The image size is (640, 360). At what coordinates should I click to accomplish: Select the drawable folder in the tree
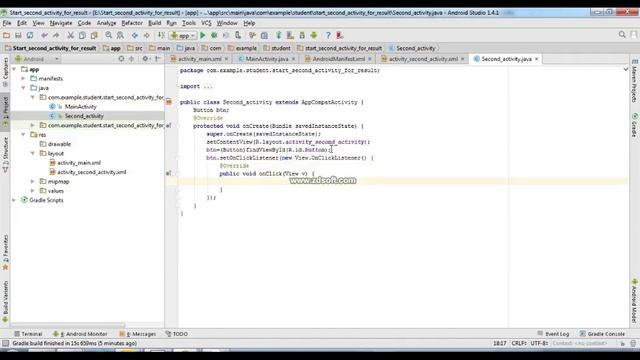(59, 144)
